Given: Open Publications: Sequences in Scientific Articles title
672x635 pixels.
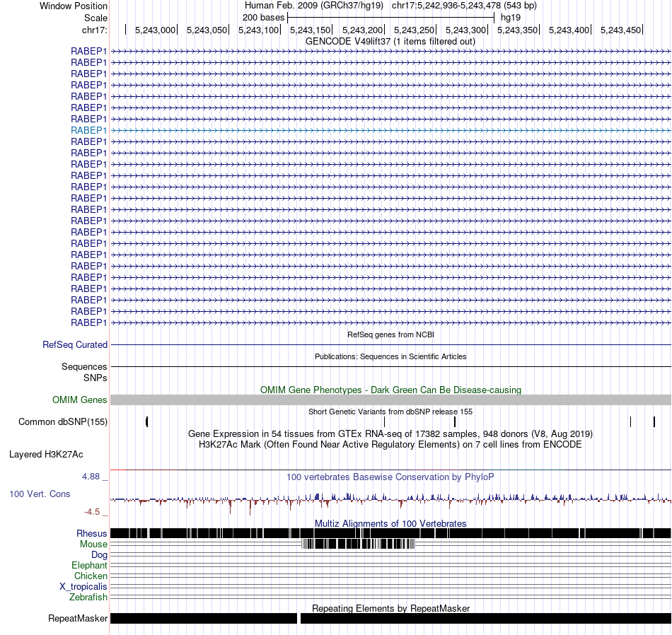Looking at the screenshot, I should point(390,356).
